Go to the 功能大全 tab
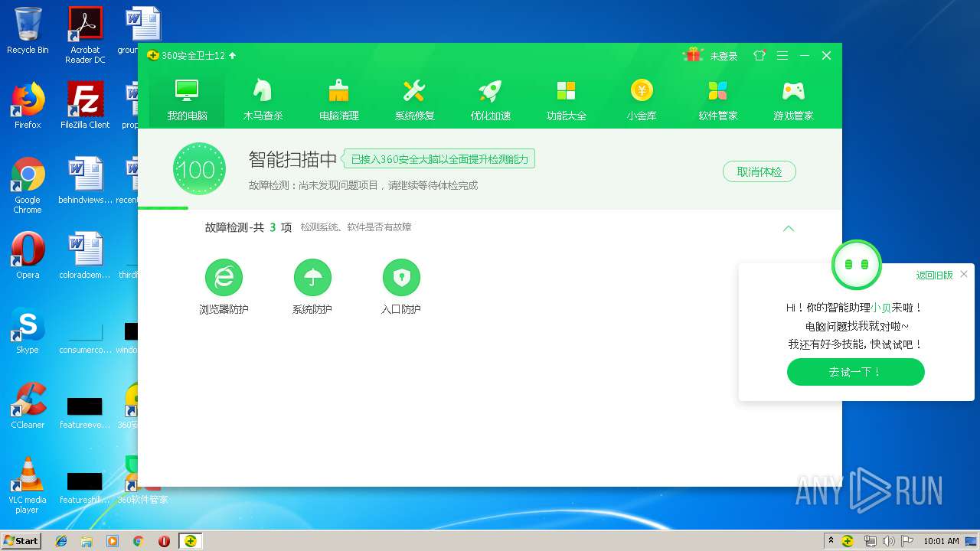This screenshot has height=551, width=980. (566, 99)
